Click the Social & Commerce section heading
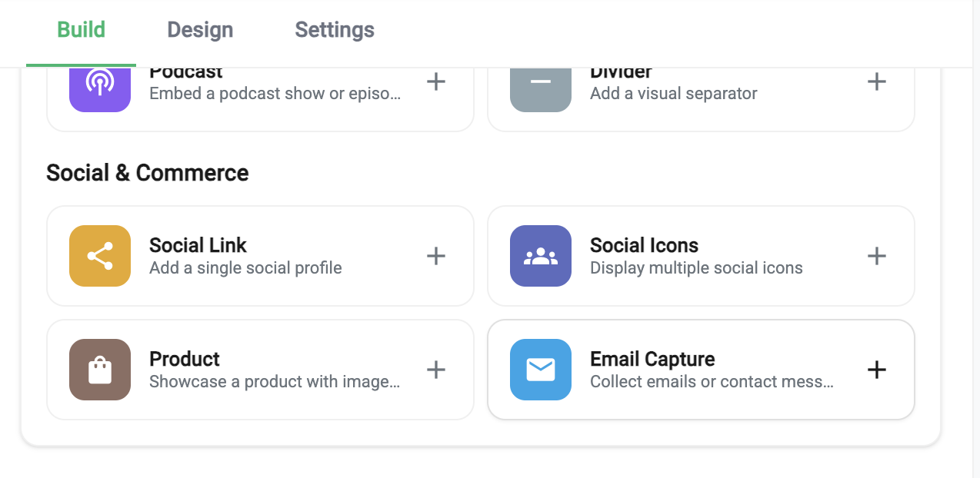 147,173
